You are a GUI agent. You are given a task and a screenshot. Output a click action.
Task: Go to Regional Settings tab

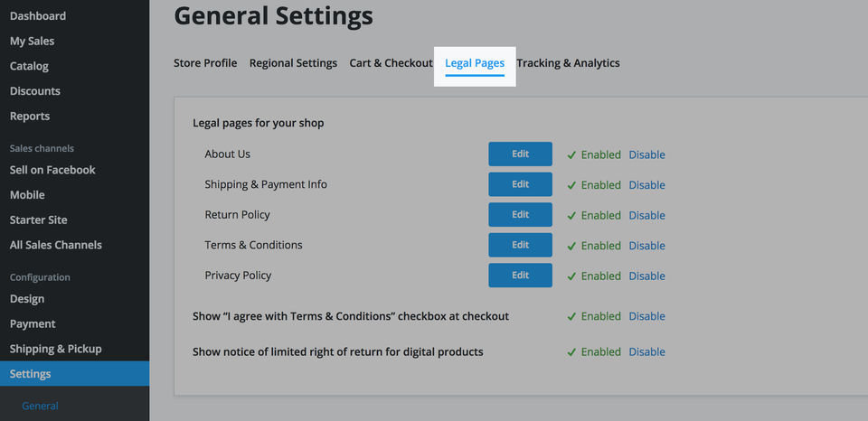[293, 63]
